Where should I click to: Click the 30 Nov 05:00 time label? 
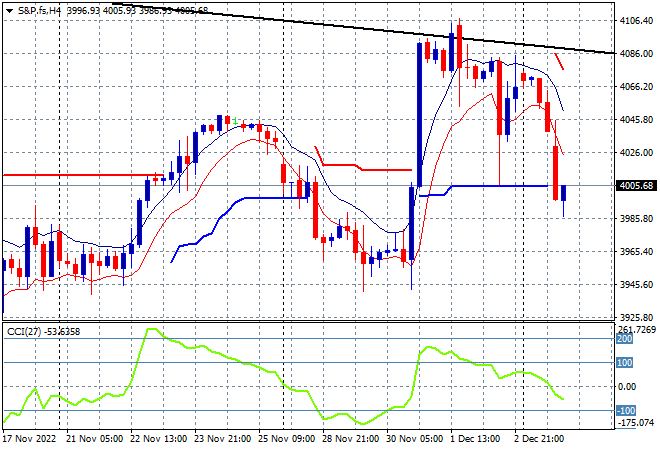tap(414, 439)
